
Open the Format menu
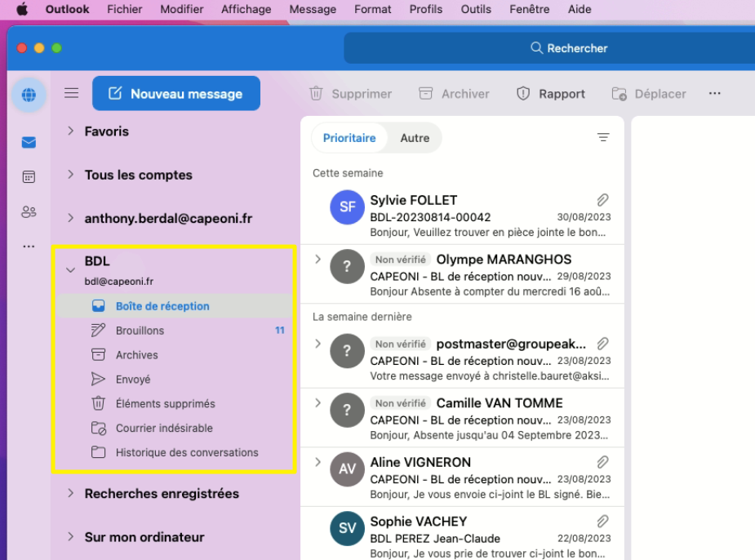pyautogui.click(x=373, y=9)
